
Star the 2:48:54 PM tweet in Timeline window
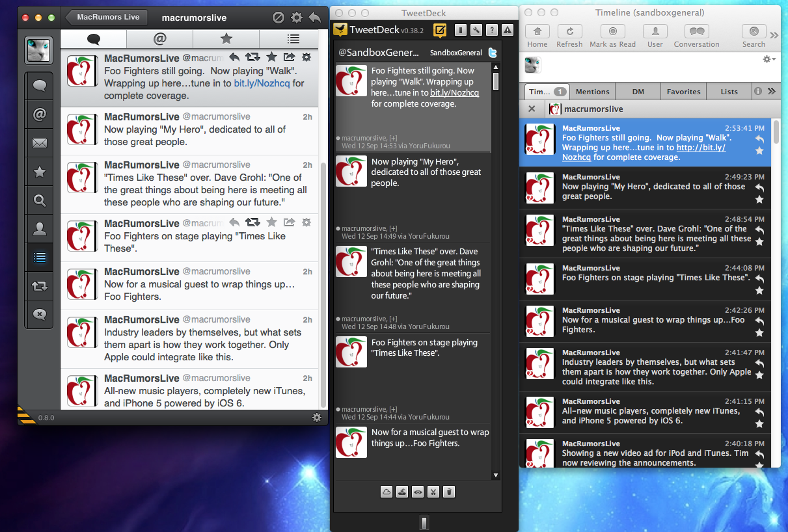pos(759,242)
